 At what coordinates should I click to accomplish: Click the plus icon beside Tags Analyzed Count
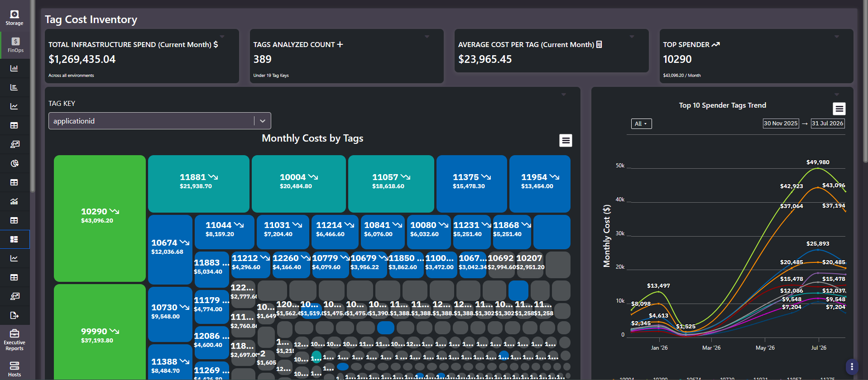tap(340, 44)
